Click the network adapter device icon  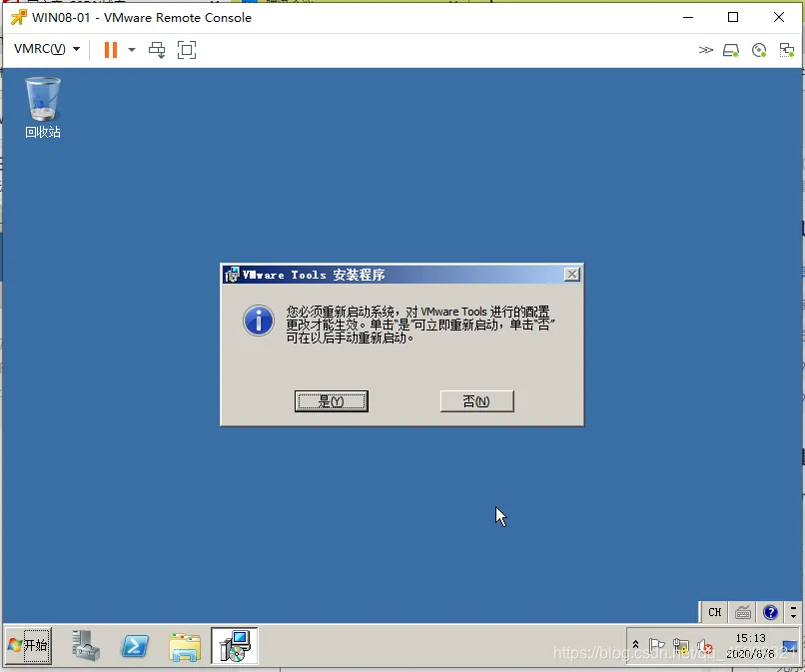(x=786, y=50)
